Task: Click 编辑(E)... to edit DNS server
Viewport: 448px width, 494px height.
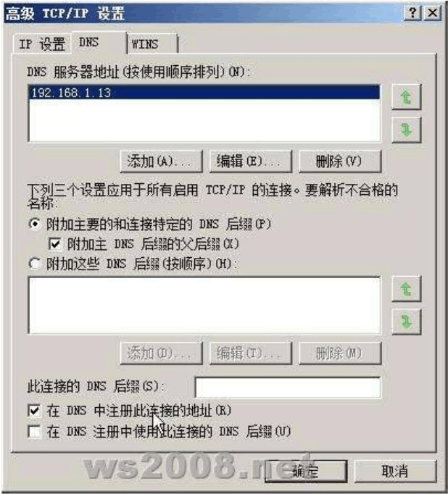Action: coord(251,162)
